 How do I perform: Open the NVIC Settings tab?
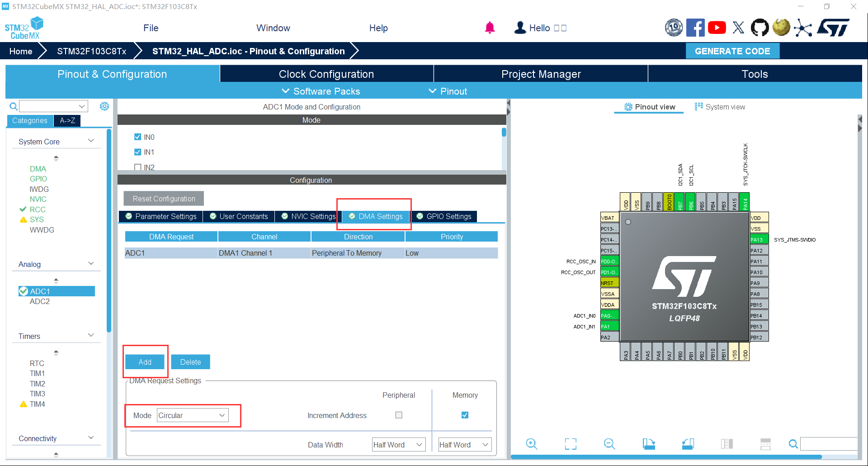pos(309,216)
